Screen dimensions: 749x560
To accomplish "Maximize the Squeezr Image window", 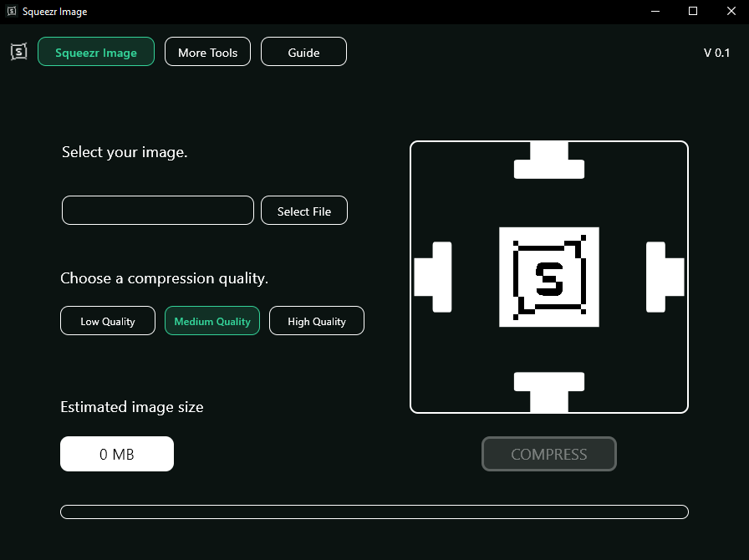I will pyautogui.click(x=693, y=11).
